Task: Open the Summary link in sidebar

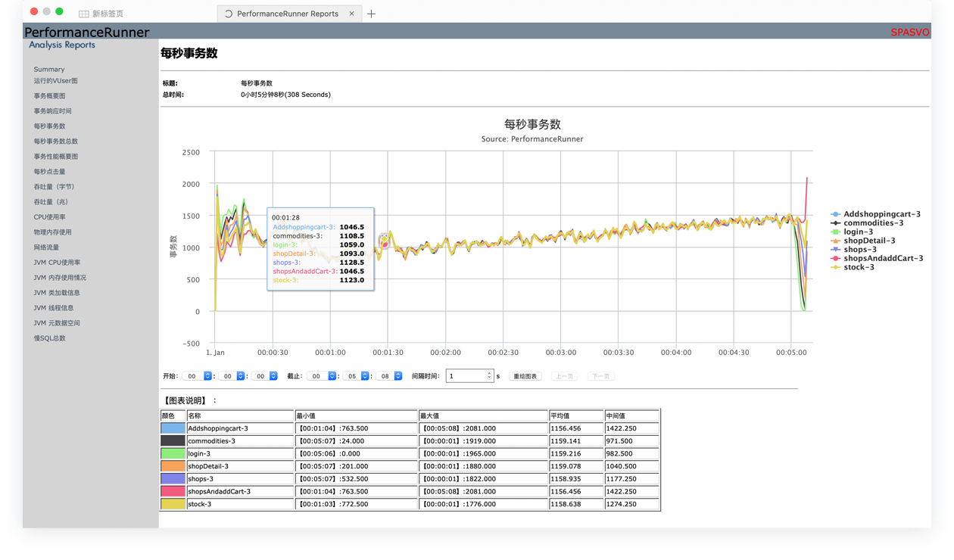Action: tap(48, 69)
